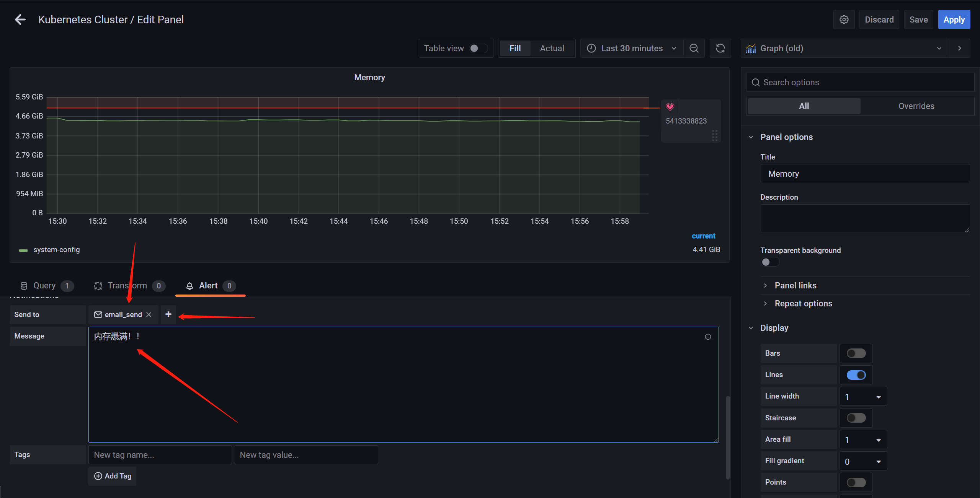This screenshot has height=498, width=980.
Task: Select the Overrides tab
Action: [x=916, y=106]
